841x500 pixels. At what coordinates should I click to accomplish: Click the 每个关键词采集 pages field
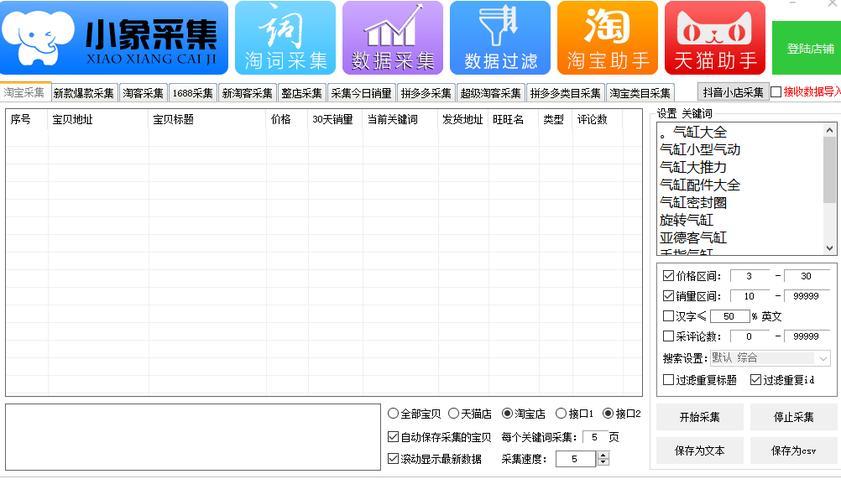[x=594, y=437]
